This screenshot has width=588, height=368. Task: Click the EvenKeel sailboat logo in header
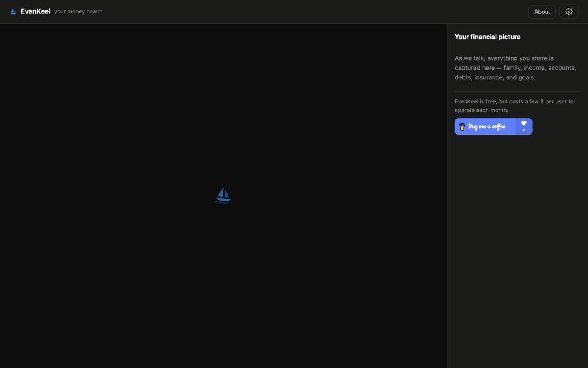pos(13,12)
